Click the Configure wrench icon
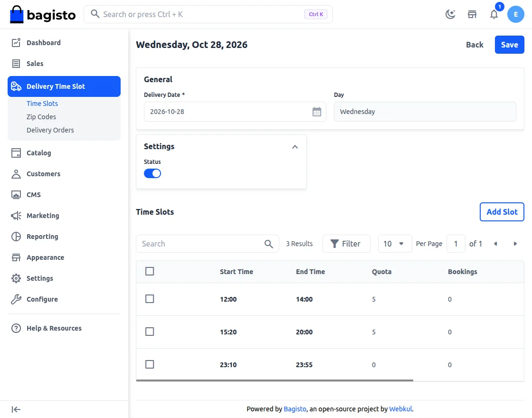The height and width of the screenshot is (418, 532). [x=16, y=299]
